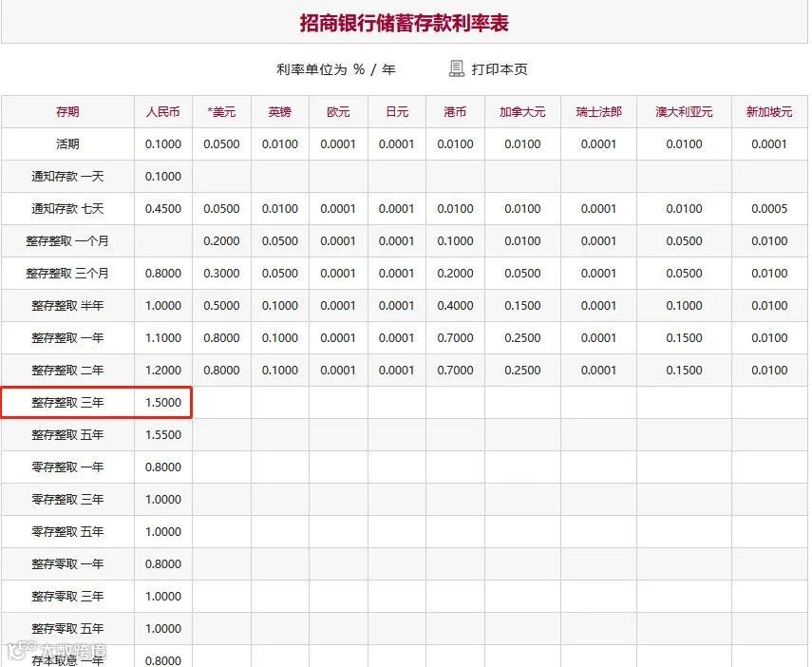812x667 pixels.
Task: Click the 整存整取 二年 row label
Action: point(67,370)
